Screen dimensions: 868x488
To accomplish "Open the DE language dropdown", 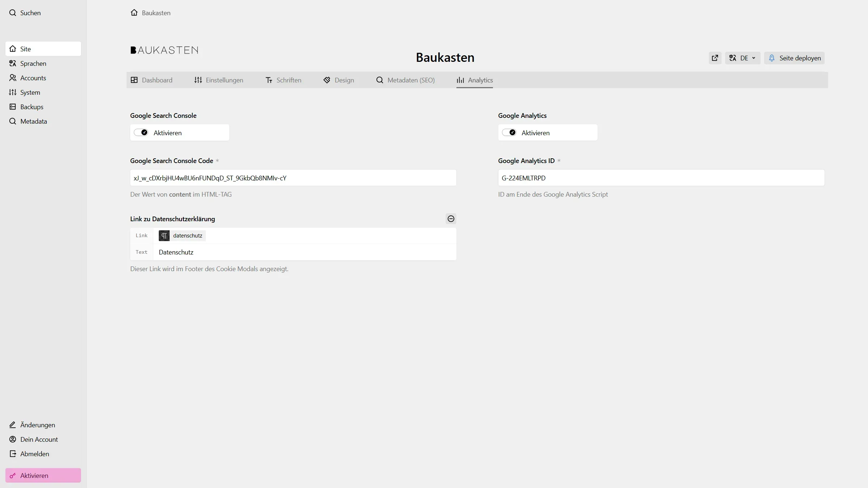I will coord(742,58).
